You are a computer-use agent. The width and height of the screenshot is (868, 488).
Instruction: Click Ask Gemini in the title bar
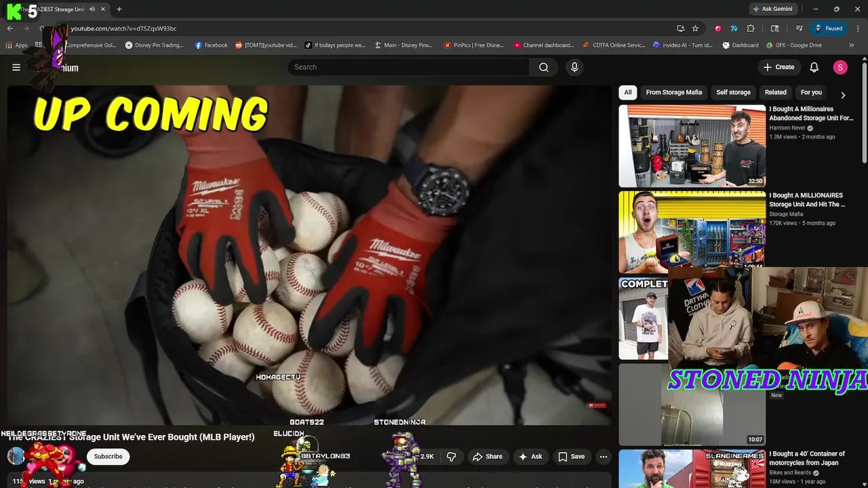point(772,9)
